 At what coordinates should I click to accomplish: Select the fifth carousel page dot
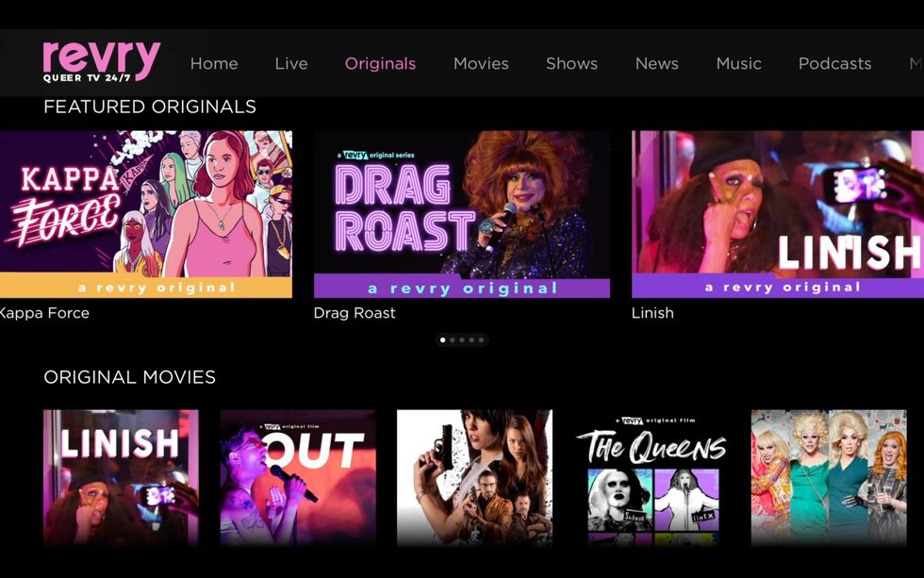coord(482,340)
